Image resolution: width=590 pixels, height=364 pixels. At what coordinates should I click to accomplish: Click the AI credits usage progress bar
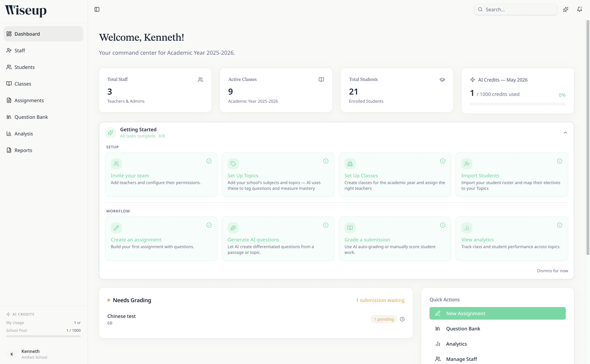pyautogui.click(x=518, y=104)
